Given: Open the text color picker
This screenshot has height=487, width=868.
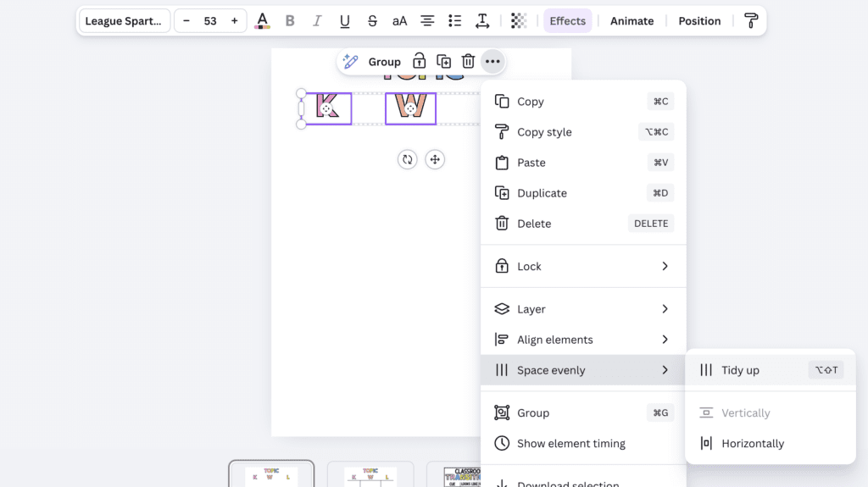Looking at the screenshot, I should [263, 21].
